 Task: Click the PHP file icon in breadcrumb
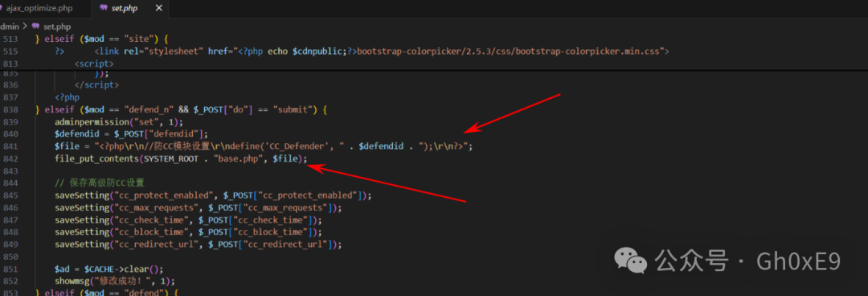click(36, 26)
